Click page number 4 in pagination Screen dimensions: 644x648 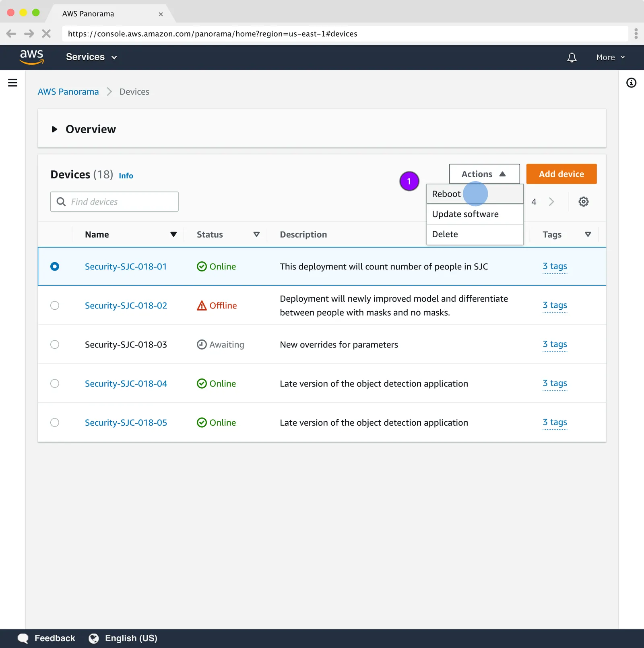click(534, 202)
